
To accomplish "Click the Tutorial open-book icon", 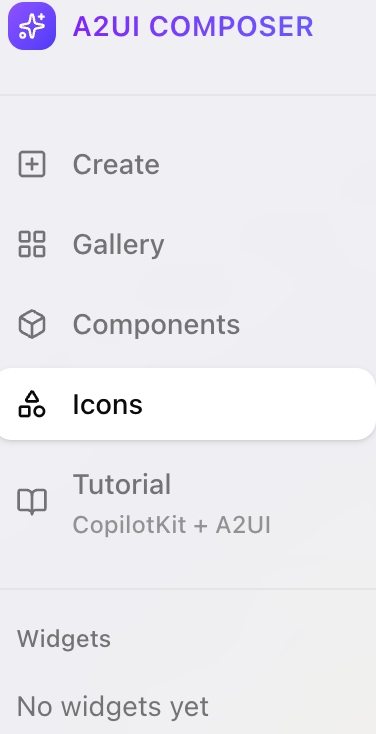I will point(32,502).
